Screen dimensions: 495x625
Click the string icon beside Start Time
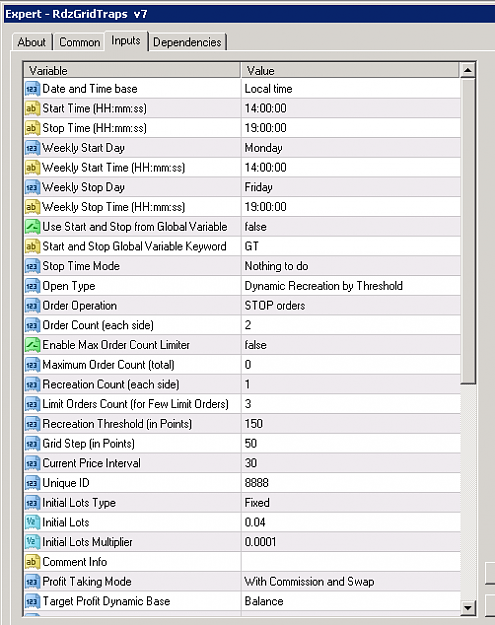click(x=32, y=108)
